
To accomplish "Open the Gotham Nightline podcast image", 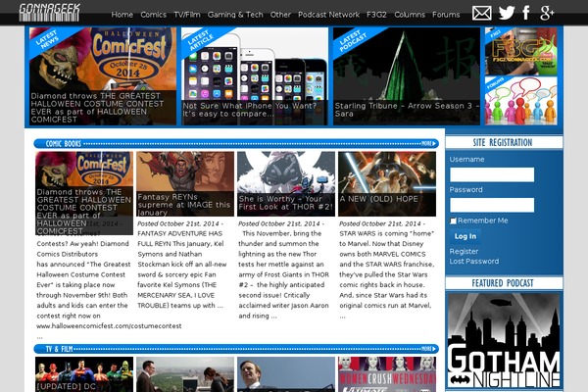I will tap(504, 340).
